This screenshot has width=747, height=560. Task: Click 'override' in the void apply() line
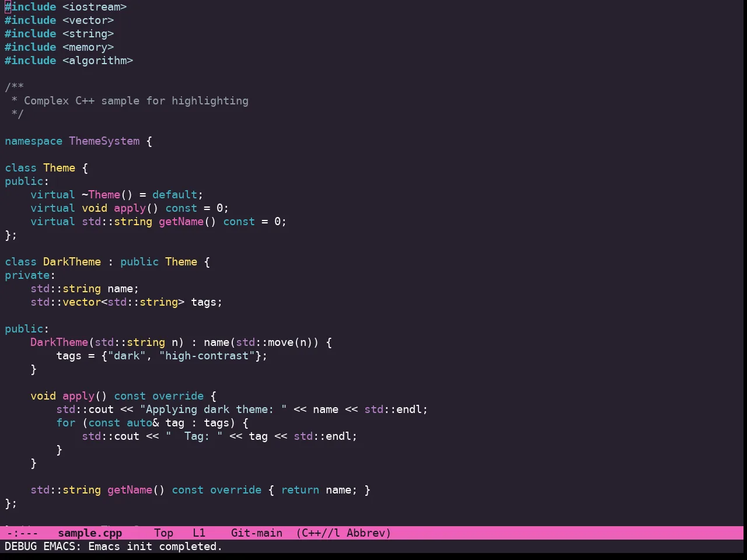(x=178, y=396)
